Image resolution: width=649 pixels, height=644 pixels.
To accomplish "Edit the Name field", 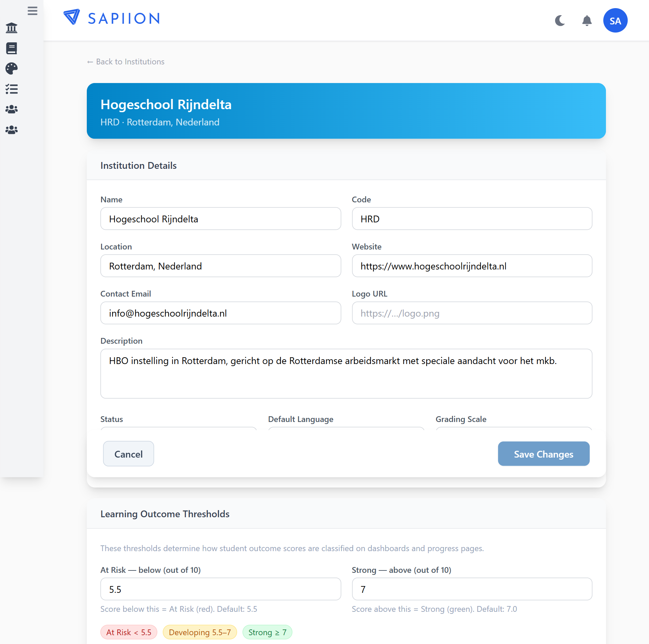I will [x=221, y=219].
